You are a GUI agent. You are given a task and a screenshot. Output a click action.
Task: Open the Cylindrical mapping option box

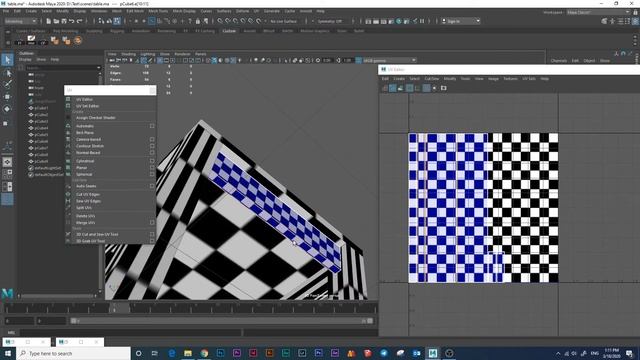click(152, 161)
